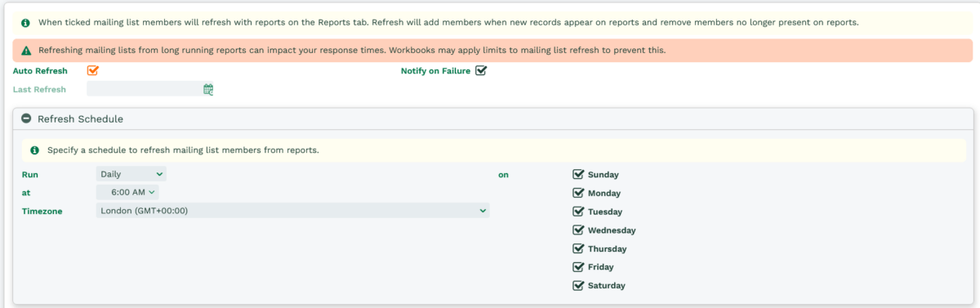This screenshot has width=980, height=308.
Task: Click into the Last Refresh date field
Action: pos(145,89)
